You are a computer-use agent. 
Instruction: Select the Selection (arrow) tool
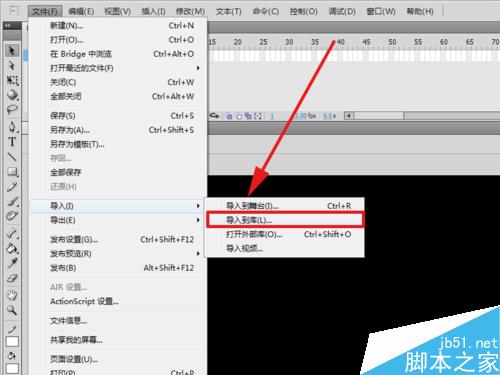[x=12, y=51]
